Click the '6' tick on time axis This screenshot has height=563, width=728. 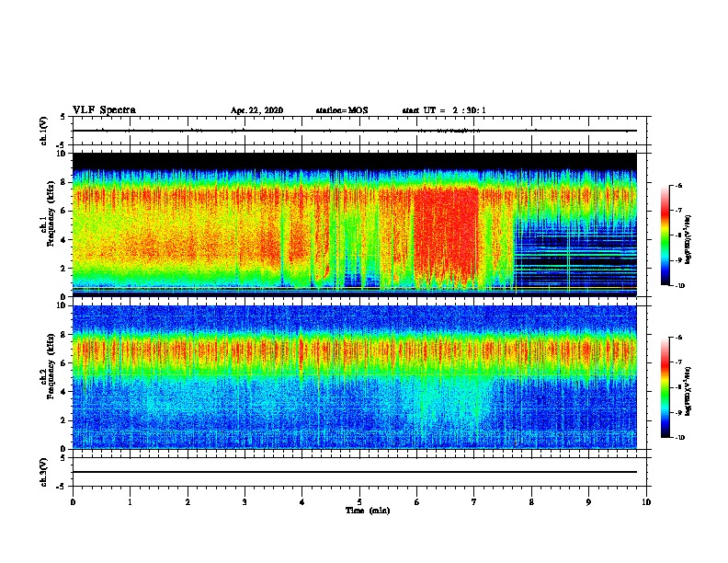point(417,502)
